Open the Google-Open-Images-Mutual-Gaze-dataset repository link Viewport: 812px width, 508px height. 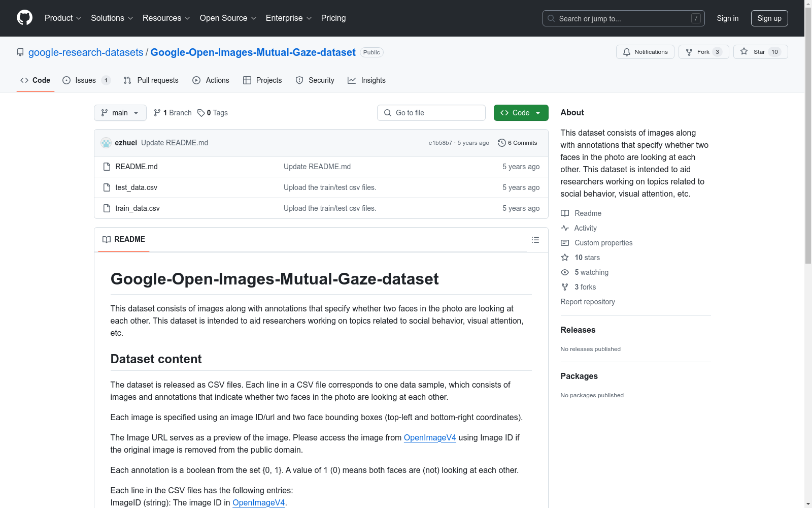pyautogui.click(x=253, y=52)
